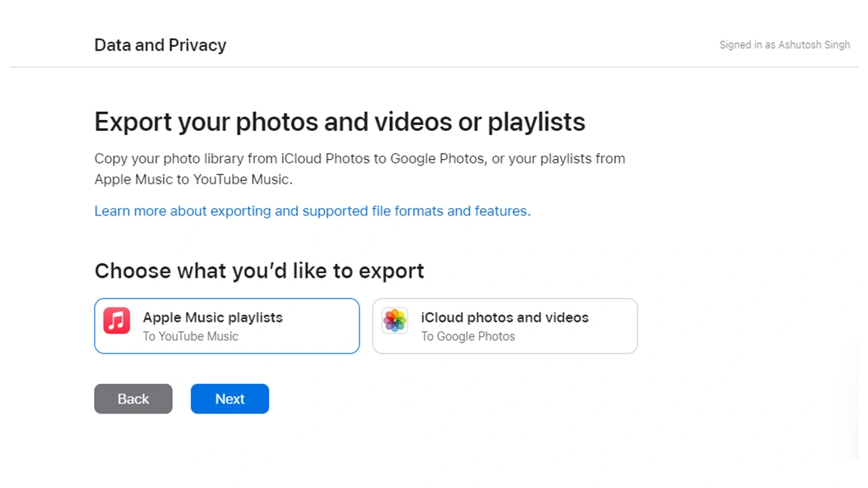The height and width of the screenshot is (488, 868).
Task: Click the Choose what you'd like to export heading
Action: pos(259,271)
